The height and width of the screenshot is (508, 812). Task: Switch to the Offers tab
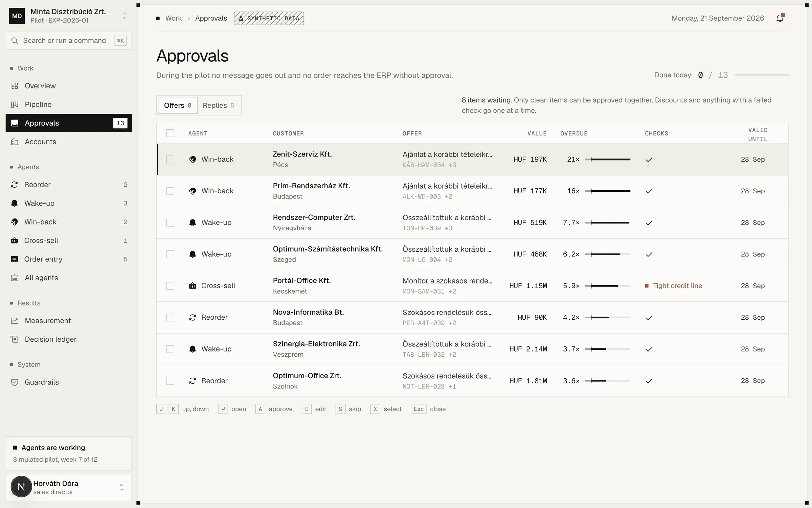[178, 105]
